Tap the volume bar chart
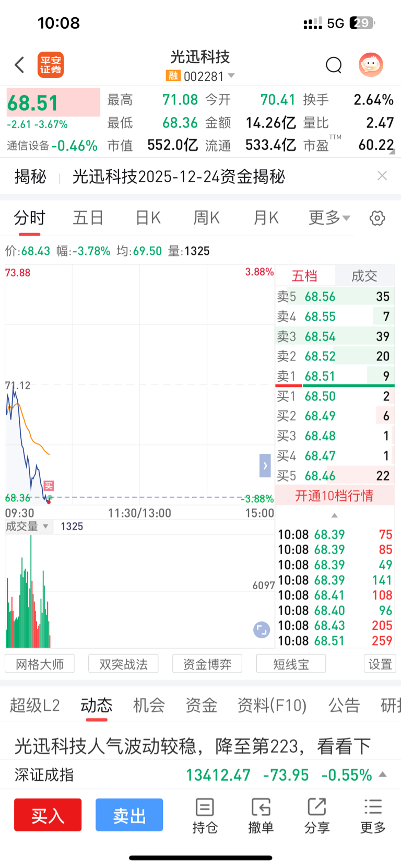This screenshot has width=401, height=868. pyautogui.click(x=139, y=591)
